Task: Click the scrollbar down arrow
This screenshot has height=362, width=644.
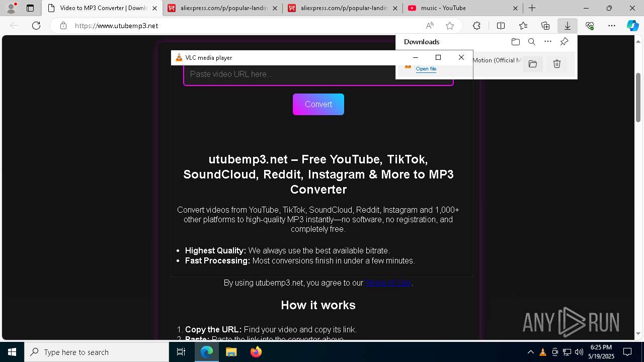Action: coord(638,333)
